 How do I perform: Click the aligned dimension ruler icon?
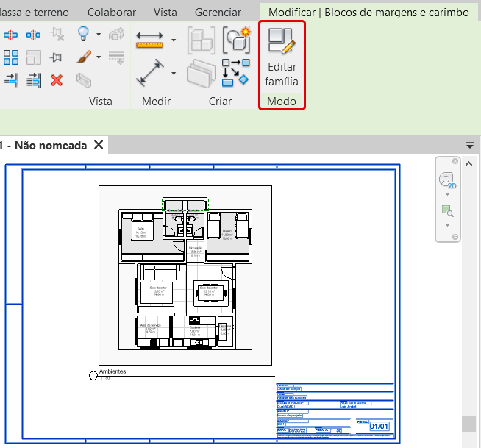pyautogui.click(x=149, y=40)
